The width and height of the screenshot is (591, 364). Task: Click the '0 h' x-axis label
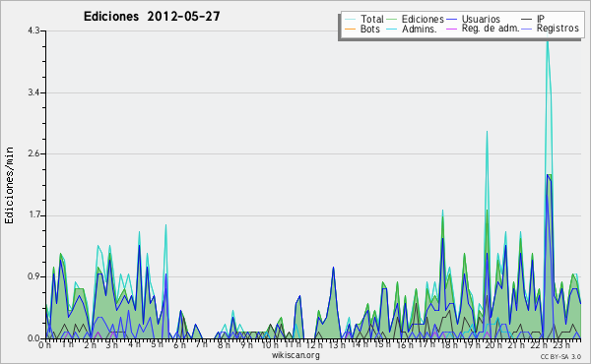coord(44,344)
